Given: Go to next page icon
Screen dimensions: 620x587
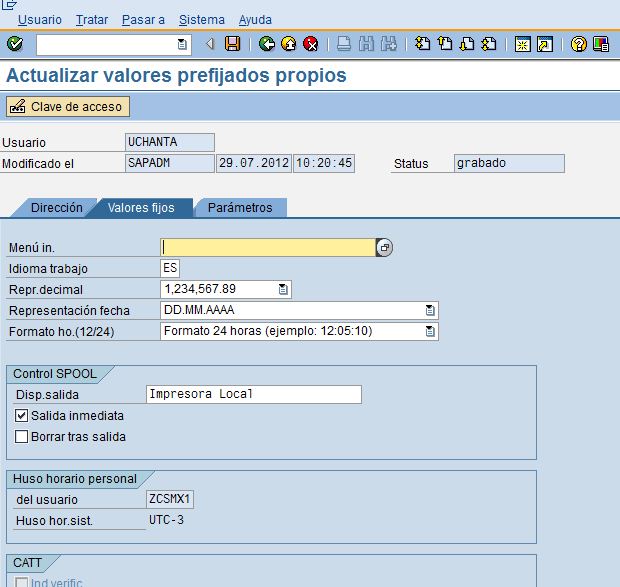Looking at the screenshot, I should coord(467,43).
